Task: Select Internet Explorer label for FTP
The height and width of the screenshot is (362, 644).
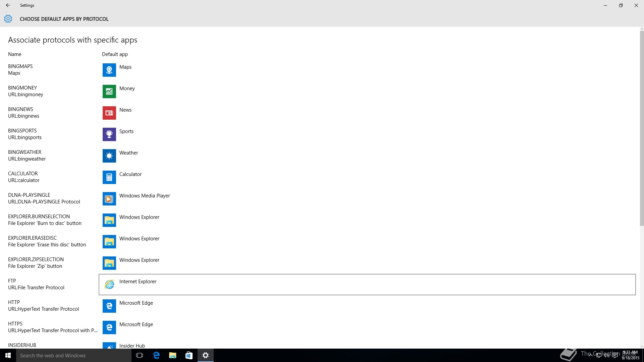Action: coord(138,282)
